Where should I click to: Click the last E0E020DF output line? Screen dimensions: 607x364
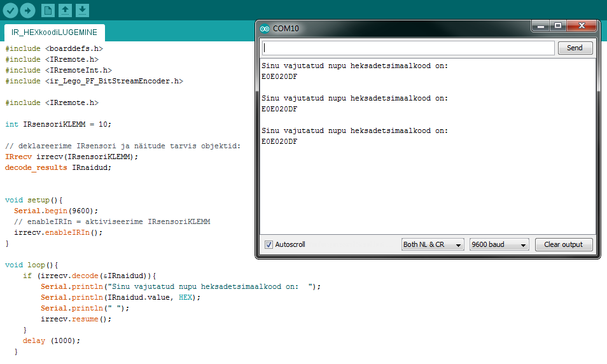coord(279,141)
